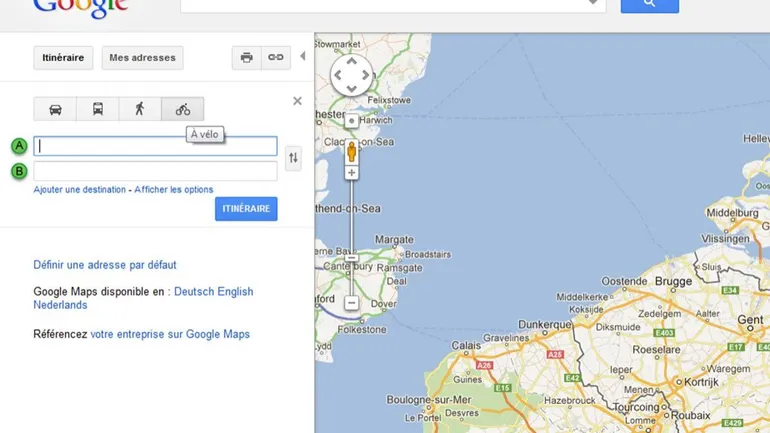The height and width of the screenshot is (433, 770).
Task: Open the Itinéraire tab
Action: click(x=63, y=58)
